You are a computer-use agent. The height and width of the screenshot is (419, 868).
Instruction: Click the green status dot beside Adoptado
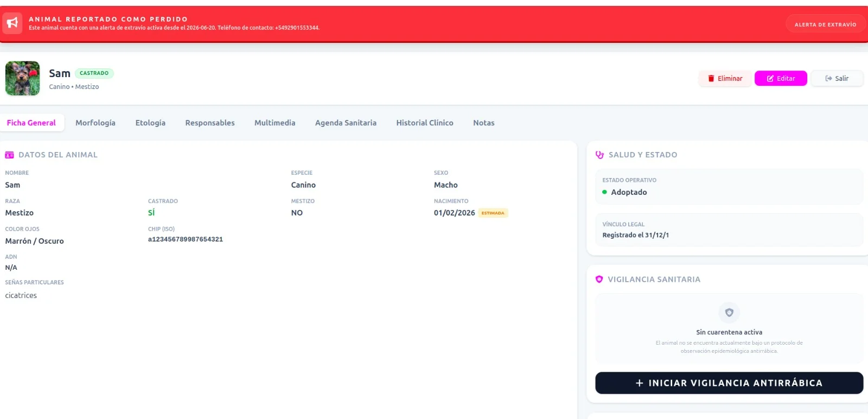(x=604, y=192)
